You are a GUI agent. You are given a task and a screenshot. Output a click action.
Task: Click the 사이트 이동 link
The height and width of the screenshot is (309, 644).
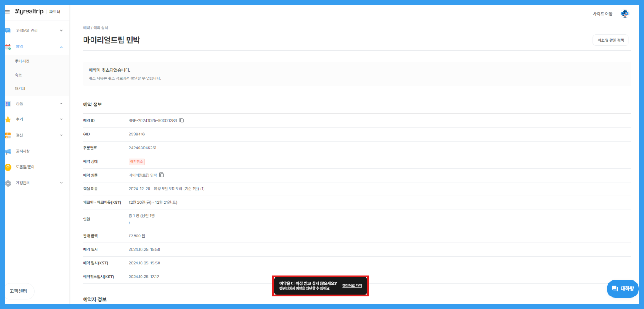tap(602, 14)
